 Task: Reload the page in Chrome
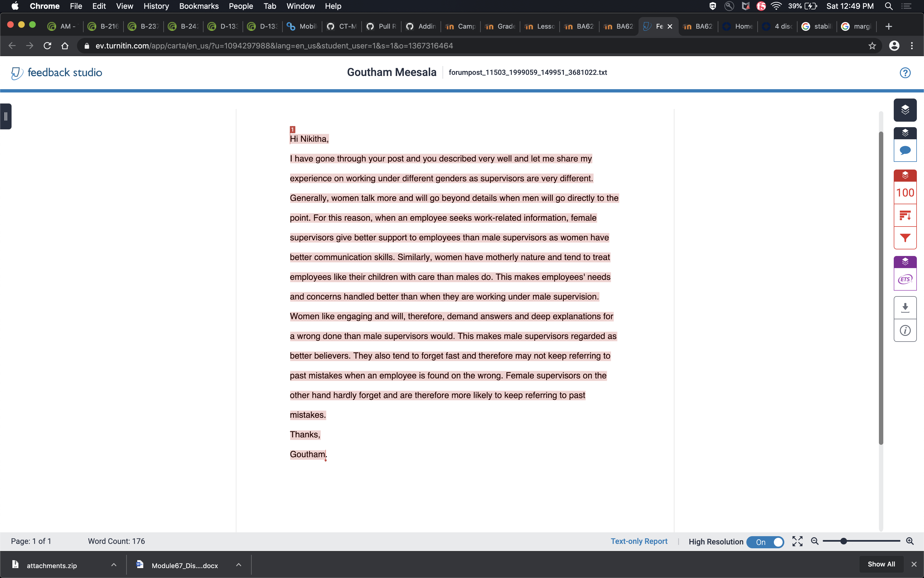click(47, 46)
